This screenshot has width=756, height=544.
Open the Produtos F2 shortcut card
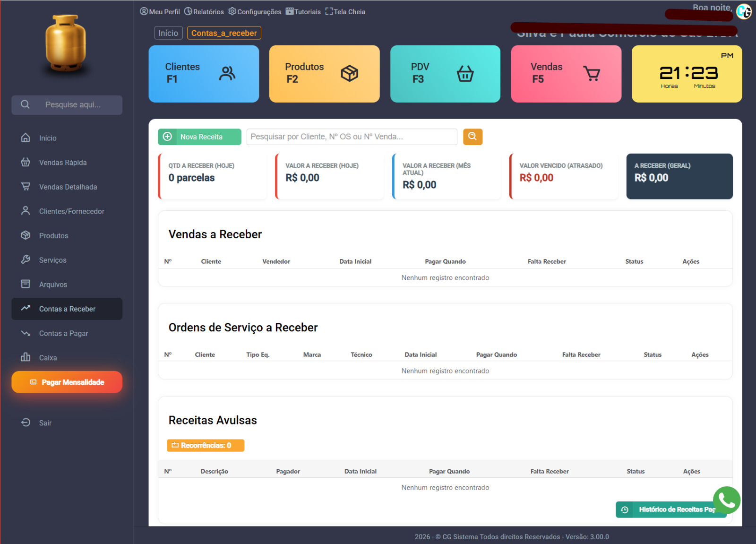pyautogui.click(x=324, y=74)
